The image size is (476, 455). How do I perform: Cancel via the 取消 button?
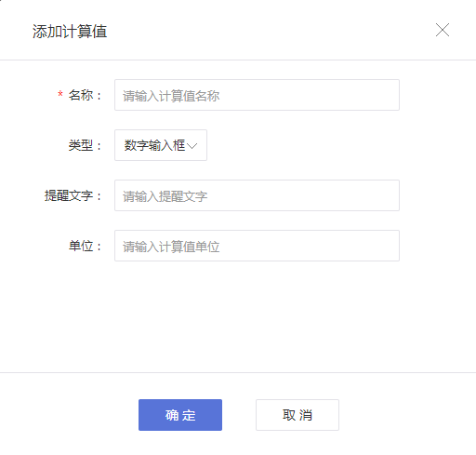(x=297, y=415)
